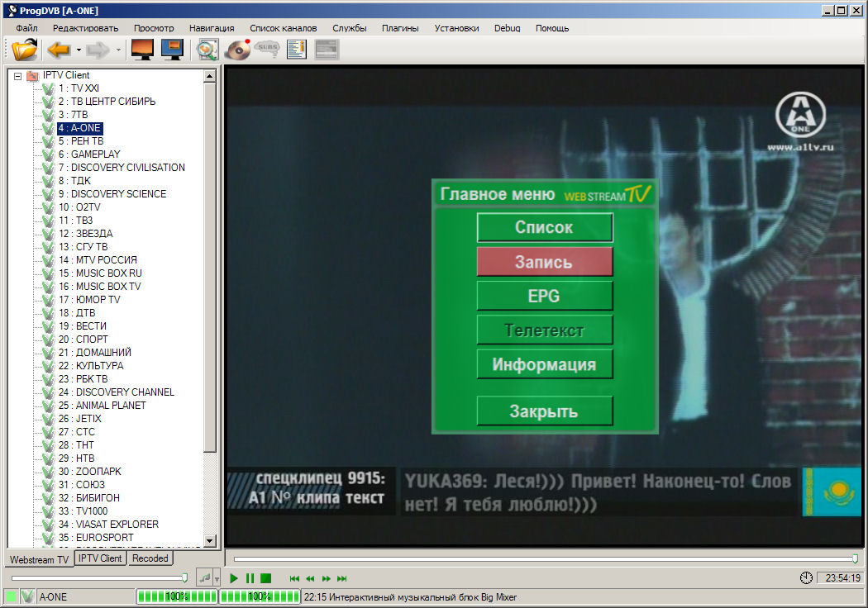This screenshot has height=608, width=868.
Task: Open the audio track selector dropdown arrow
Action: pyautogui.click(x=217, y=579)
